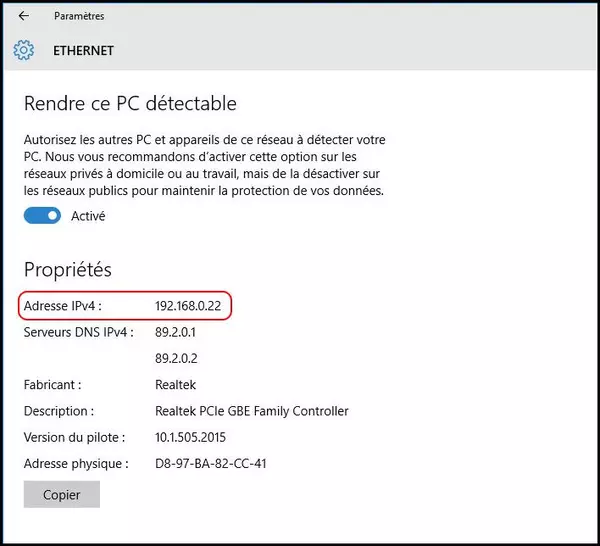Click the Paramètres window title
The height and width of the screenshot is (546, 600).
pos(79,16)
